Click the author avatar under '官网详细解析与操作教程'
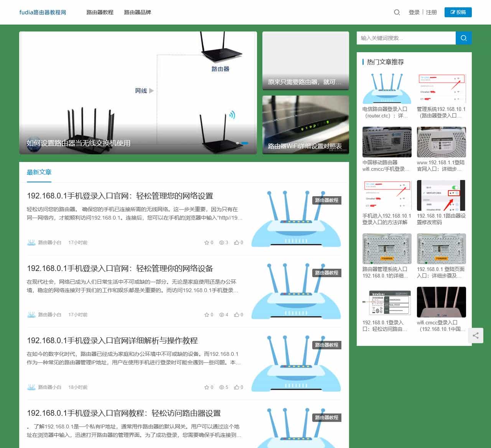Viewport: 491px width, 448px height. coord(31,387)
